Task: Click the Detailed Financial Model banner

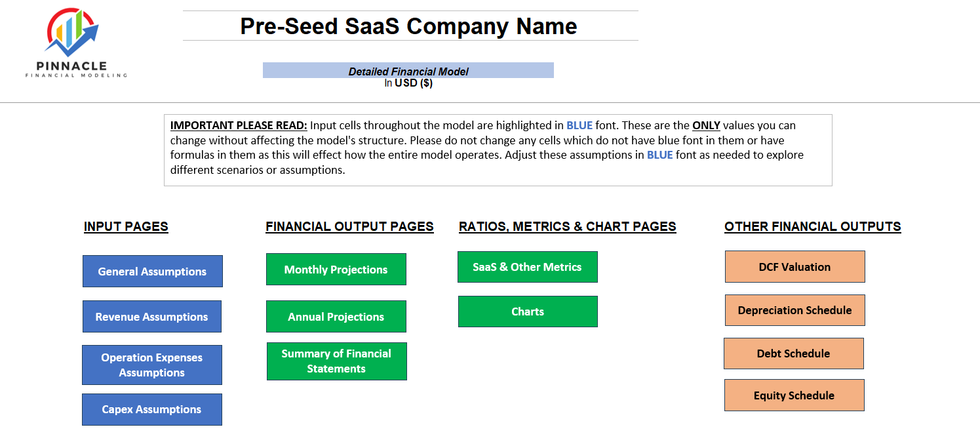Action: [408, 70]
